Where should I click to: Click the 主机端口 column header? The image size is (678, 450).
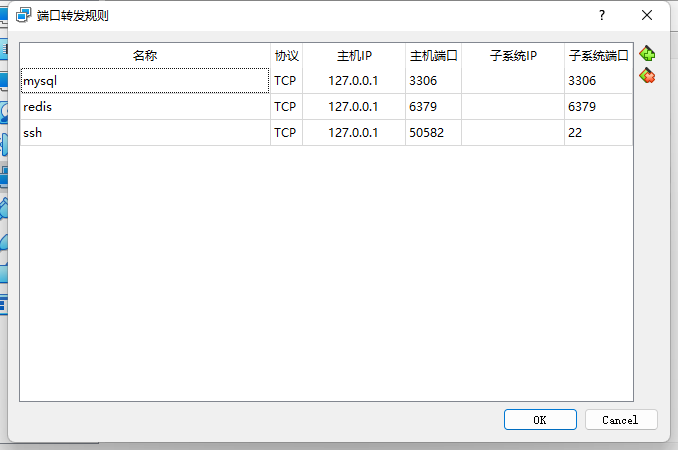[x=433, y=55]
